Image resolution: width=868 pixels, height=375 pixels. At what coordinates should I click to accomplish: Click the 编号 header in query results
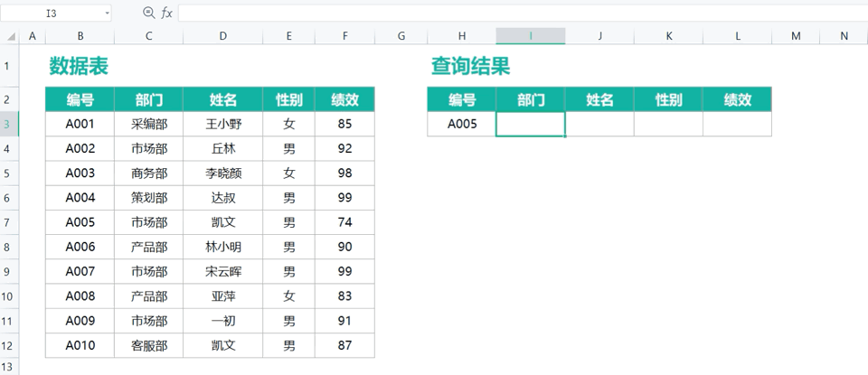[x=462, y=99]
